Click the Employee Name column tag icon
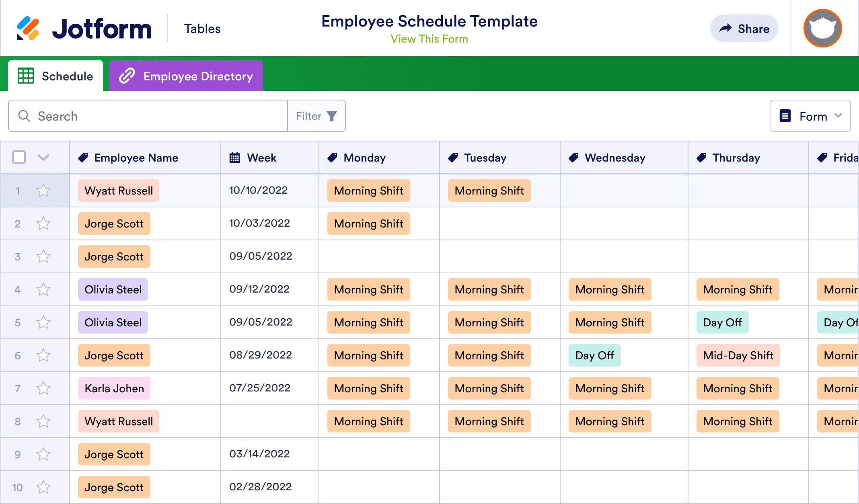Screen dimensions: 859x504 point(83,158)
